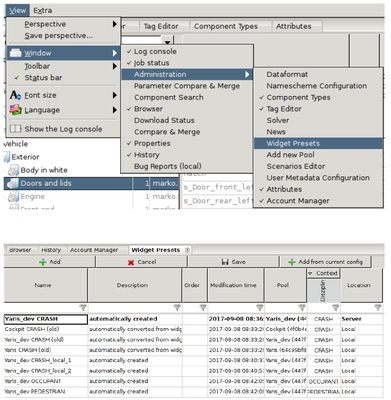Toggle Tag Editor in Administration submenu

pyautogui.click(x=318, y=109)
